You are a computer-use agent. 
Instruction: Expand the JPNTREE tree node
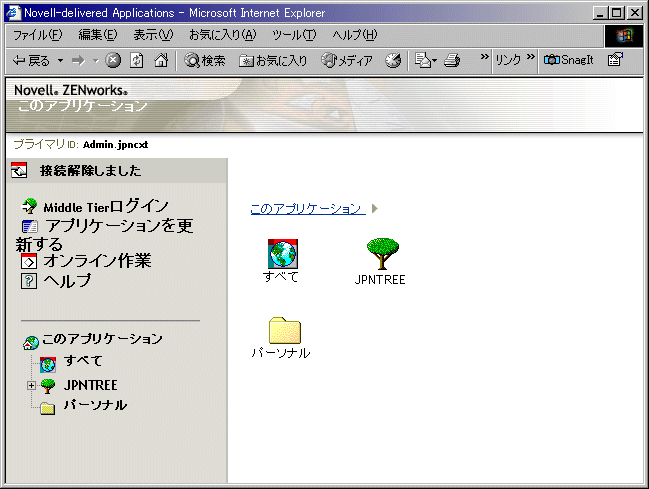tap(31, 386)
